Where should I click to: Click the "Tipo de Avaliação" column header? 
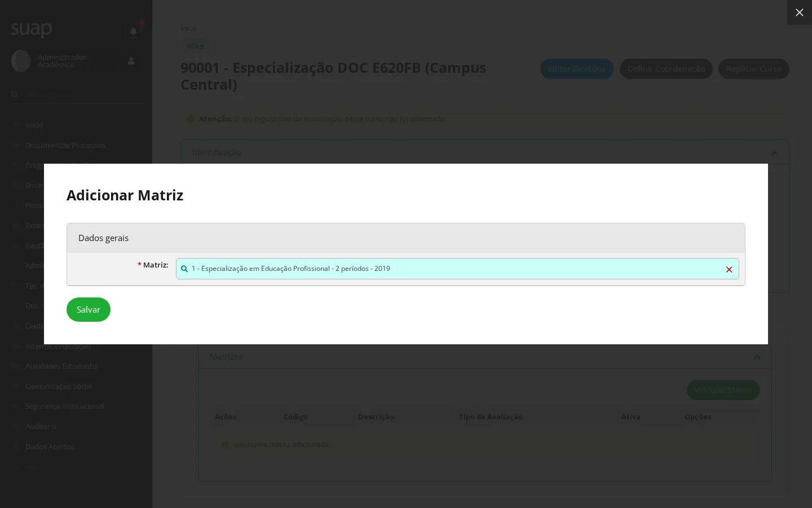pyautogui.click(x=491, y=417)
